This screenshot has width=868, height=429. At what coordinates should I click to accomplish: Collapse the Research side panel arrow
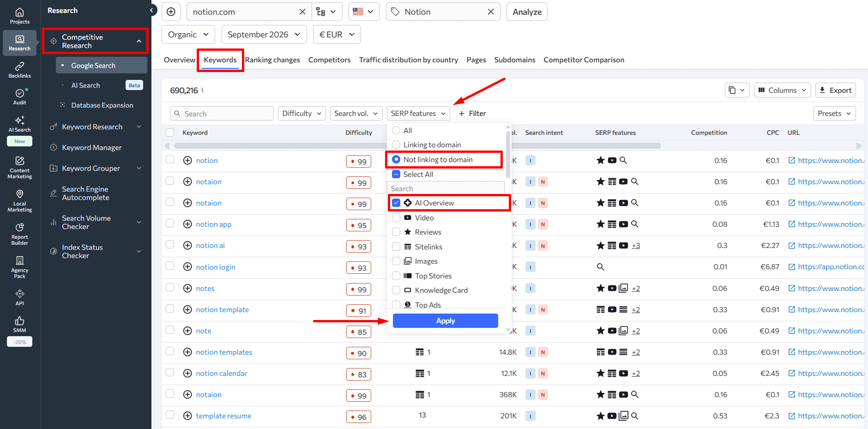pyautogui.click(x=151, y=10)
